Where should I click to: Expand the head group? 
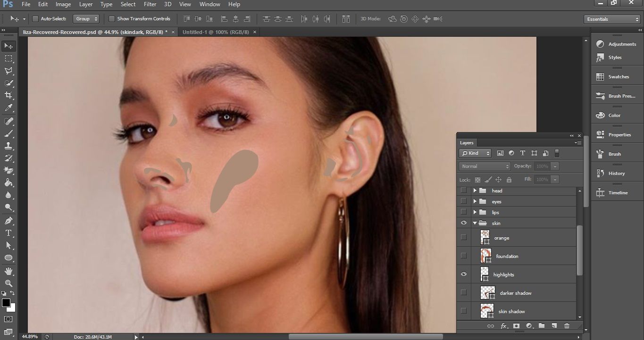pos(475,191)
